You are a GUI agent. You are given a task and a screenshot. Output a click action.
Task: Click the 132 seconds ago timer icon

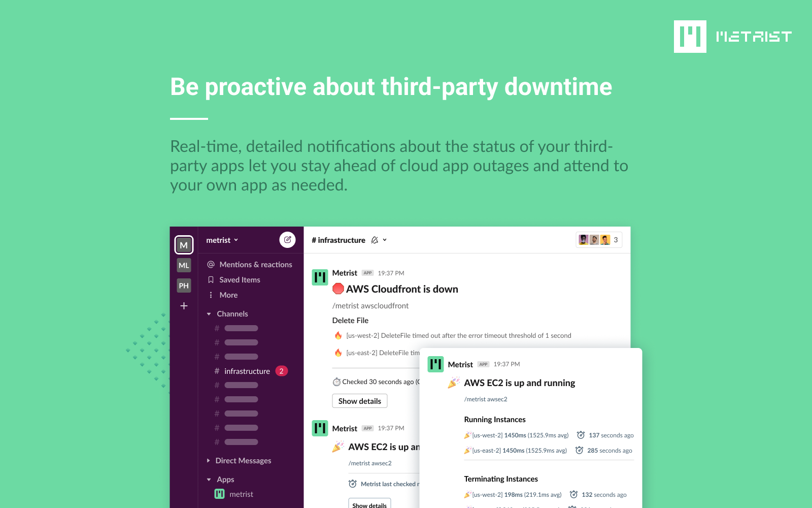tap(574, 494)
